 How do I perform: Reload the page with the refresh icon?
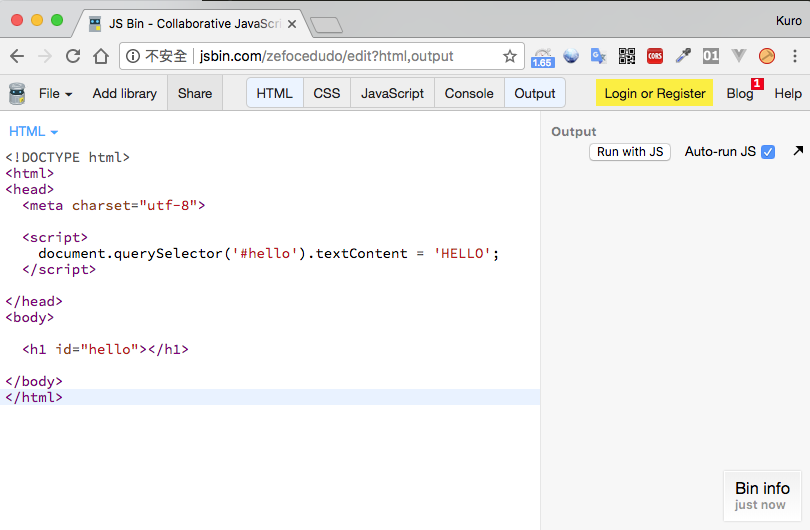73,56
